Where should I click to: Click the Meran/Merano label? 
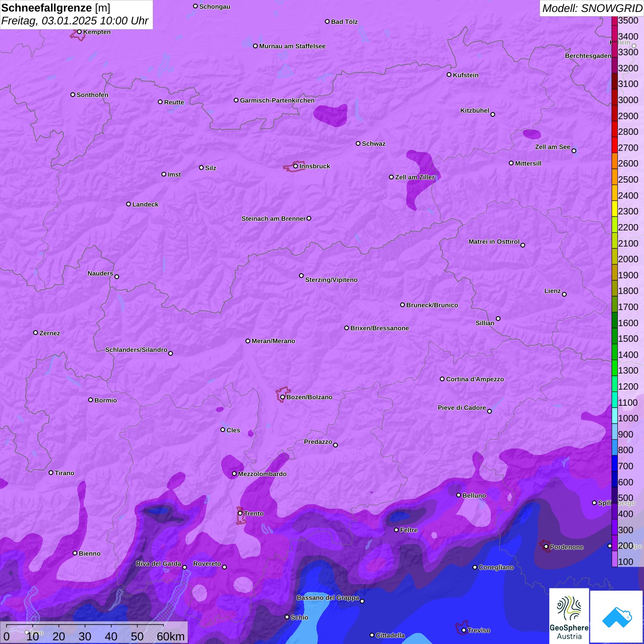[x=274, y=341]
